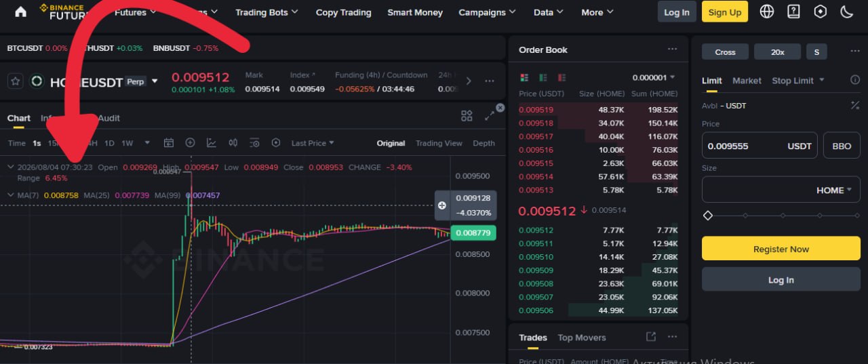Viewport: 868px width, 364px height.
Task: Click the yellow Sign Up button
Action: [x=725, y=12]
